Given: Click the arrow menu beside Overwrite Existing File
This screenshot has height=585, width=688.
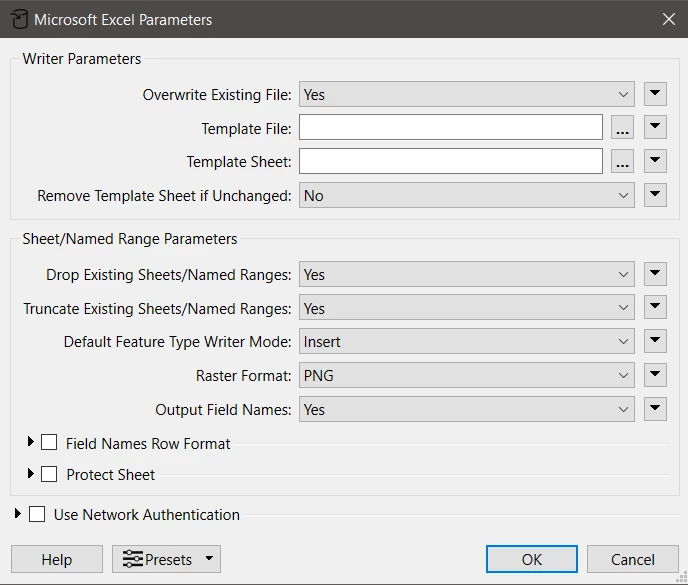Looking at the screenshot, I should coord(655,94).
